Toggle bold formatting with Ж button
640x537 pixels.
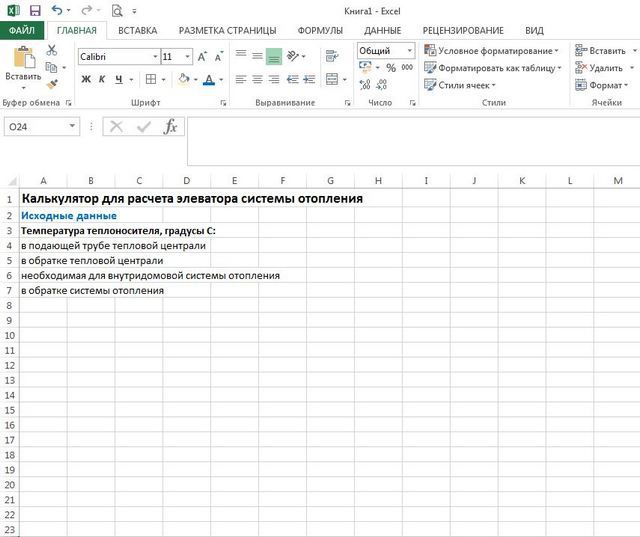pos(84,79)
